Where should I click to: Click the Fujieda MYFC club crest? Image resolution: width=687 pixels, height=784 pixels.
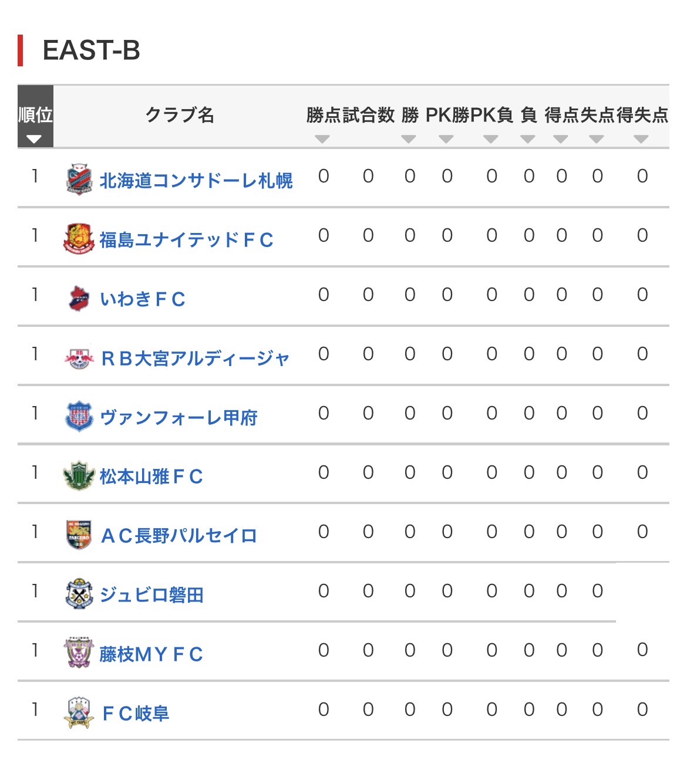(x=79, y=654)
